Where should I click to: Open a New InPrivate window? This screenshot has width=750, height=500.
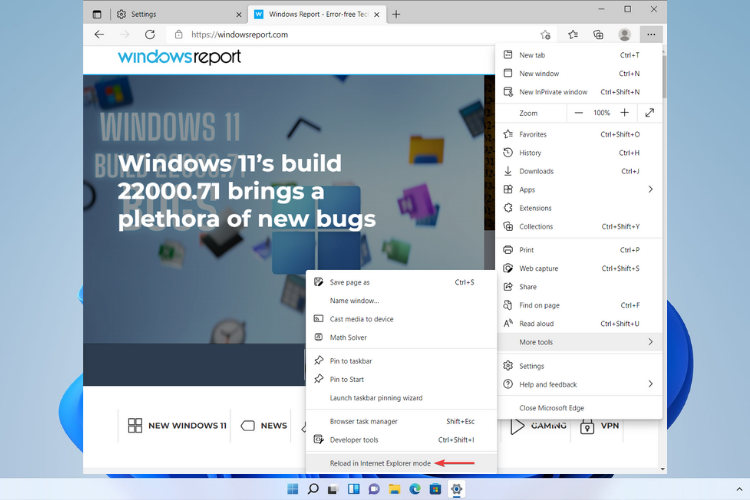(579, 92)
